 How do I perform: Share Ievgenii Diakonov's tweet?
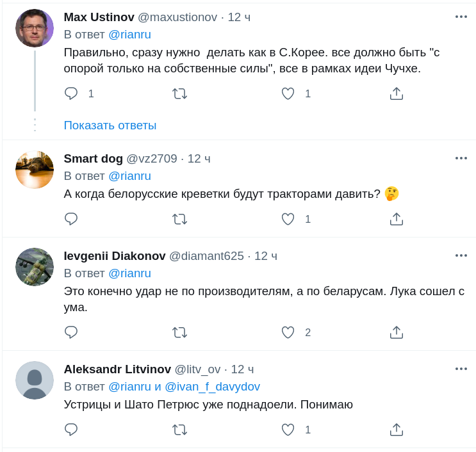coord(397,332)
